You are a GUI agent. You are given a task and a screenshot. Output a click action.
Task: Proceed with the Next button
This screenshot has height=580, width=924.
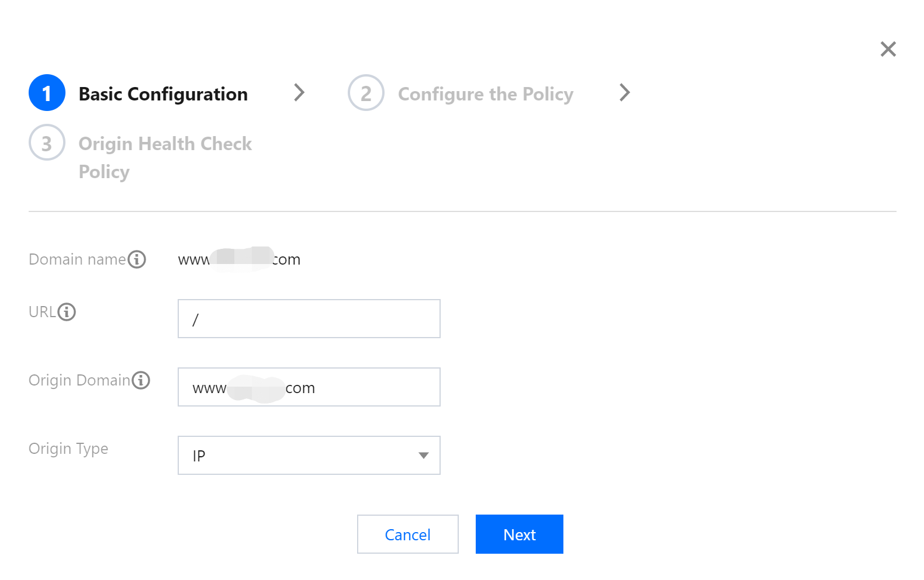[x=519, y=534]
